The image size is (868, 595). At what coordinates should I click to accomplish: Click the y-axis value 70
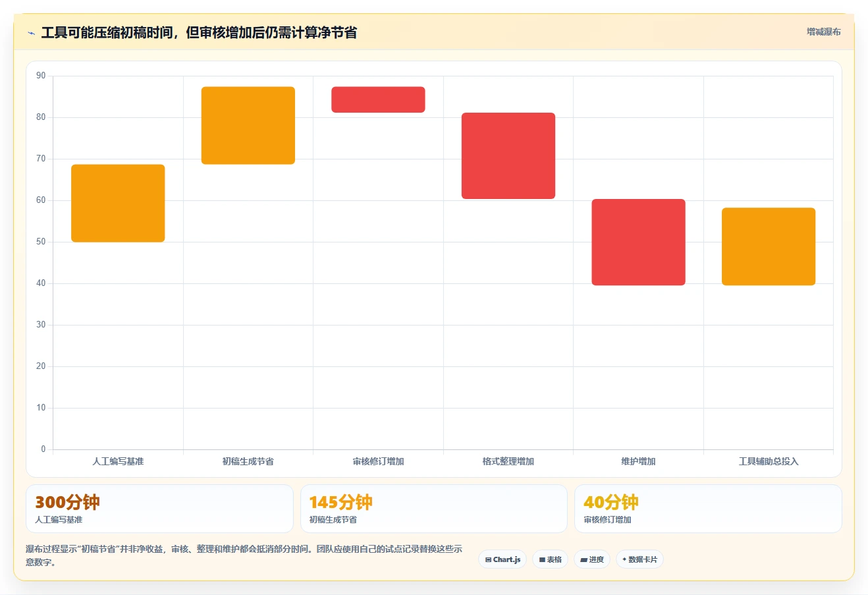41,159
